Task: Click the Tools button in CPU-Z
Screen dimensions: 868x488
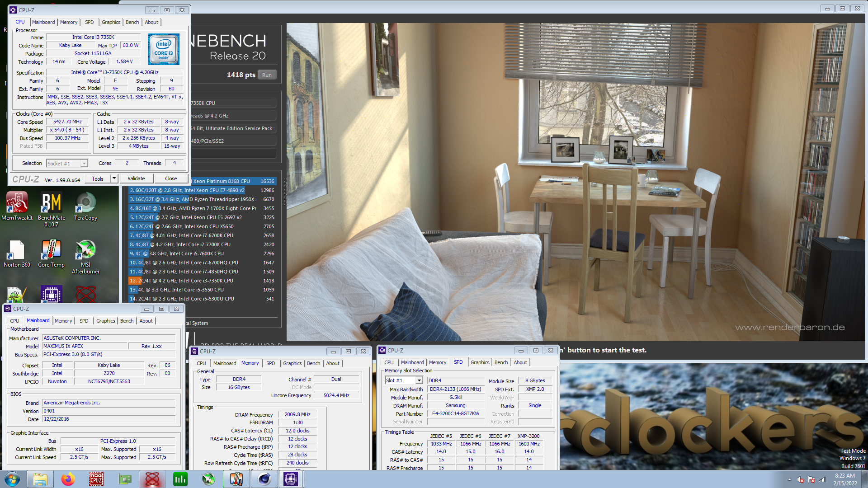Action: click(98, 178)
